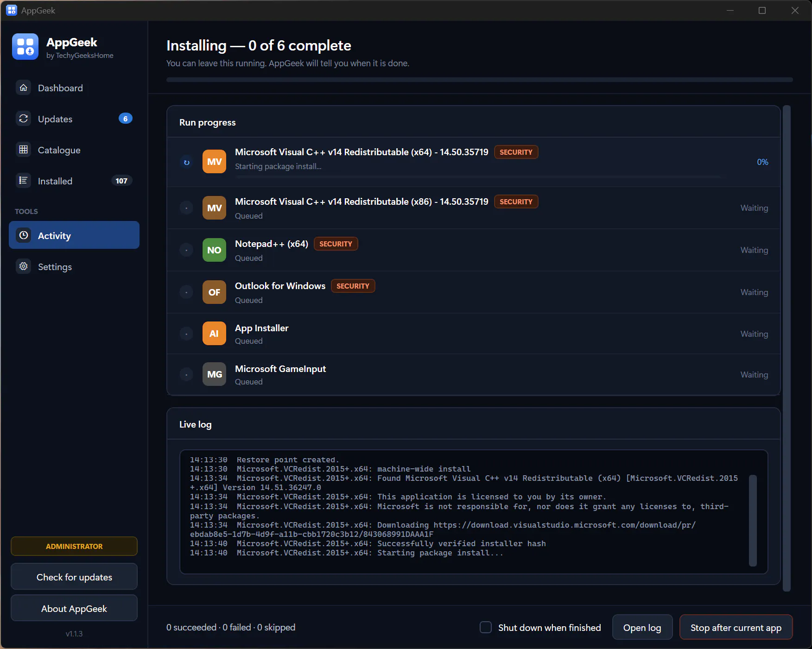Screen dimensions: 812x649
Task: Click the queued status dot of App Installer
Action: coord(186,334)
